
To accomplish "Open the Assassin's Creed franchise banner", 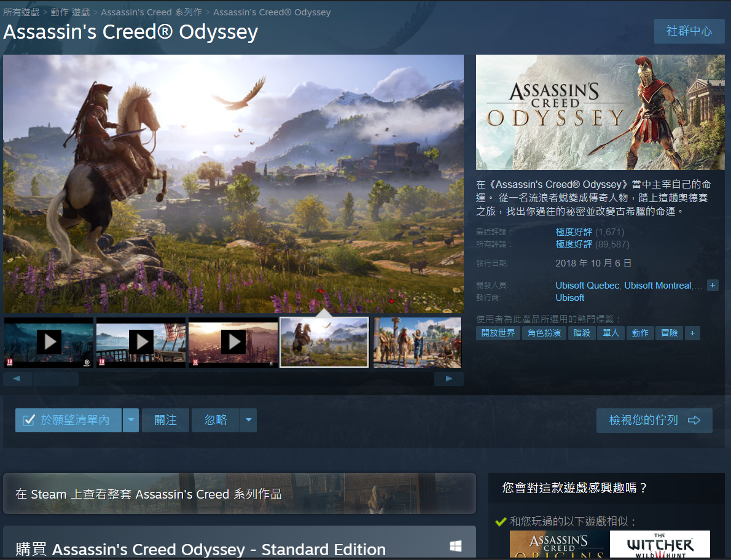I will (x=239, y=494).
